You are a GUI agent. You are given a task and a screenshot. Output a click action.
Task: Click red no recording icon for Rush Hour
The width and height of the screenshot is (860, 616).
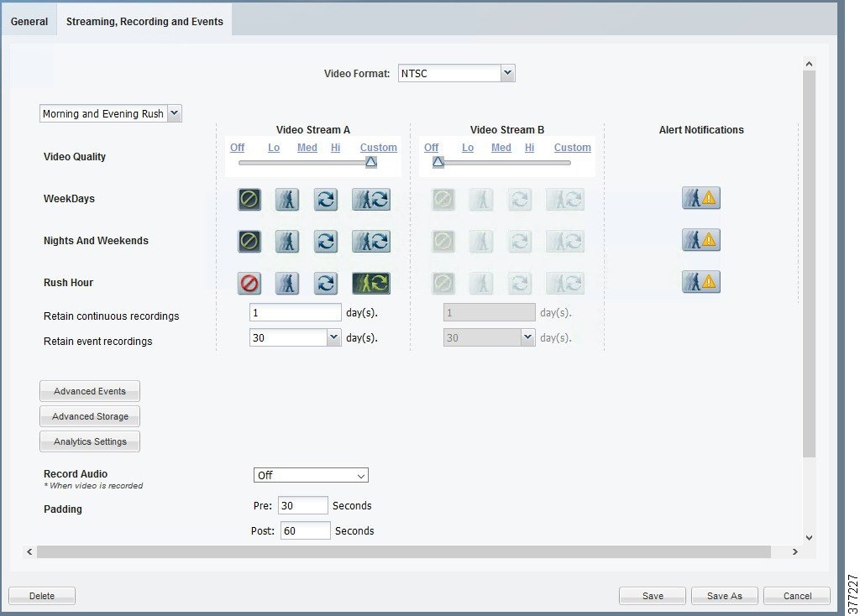click(249, 283)
